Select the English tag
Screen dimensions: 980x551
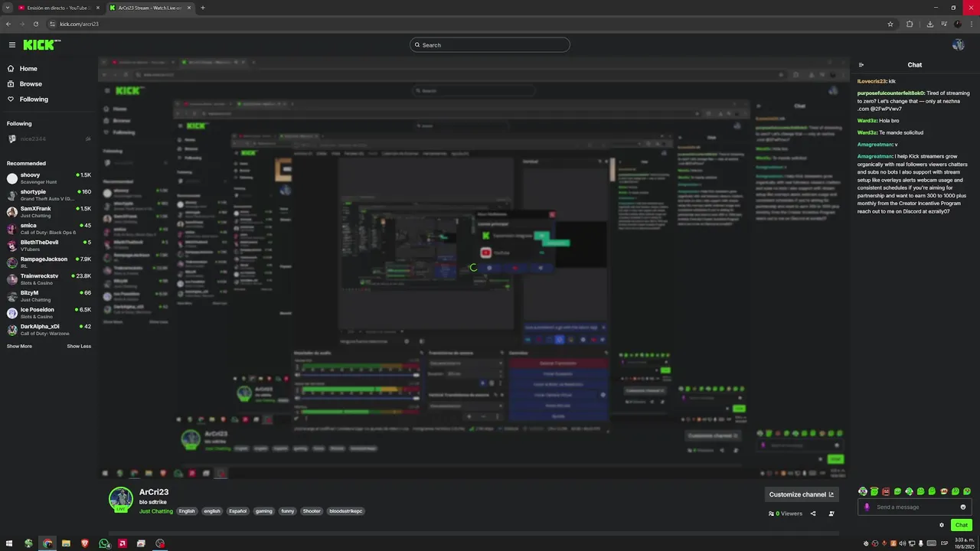[187, 511]
